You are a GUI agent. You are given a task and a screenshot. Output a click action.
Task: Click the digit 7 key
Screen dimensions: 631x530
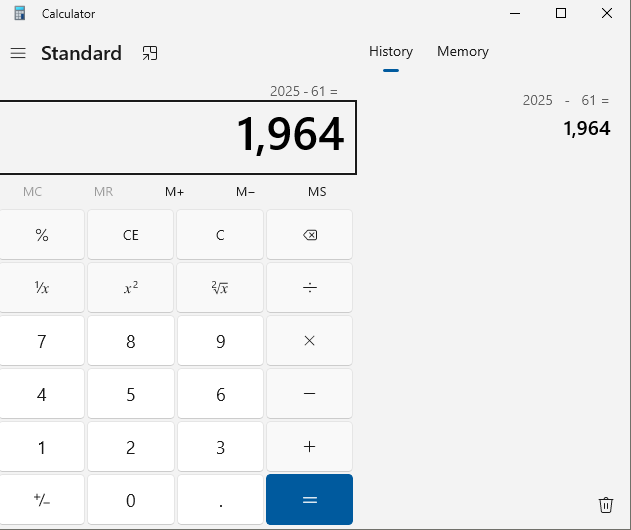42,341
